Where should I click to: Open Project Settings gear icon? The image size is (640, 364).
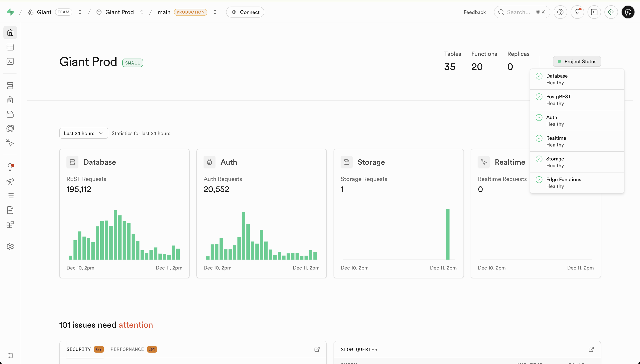click(10, 246)
